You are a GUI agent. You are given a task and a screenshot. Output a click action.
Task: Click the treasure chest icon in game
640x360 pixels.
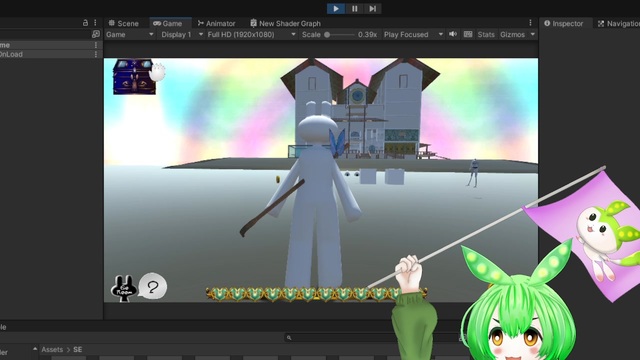134,77
